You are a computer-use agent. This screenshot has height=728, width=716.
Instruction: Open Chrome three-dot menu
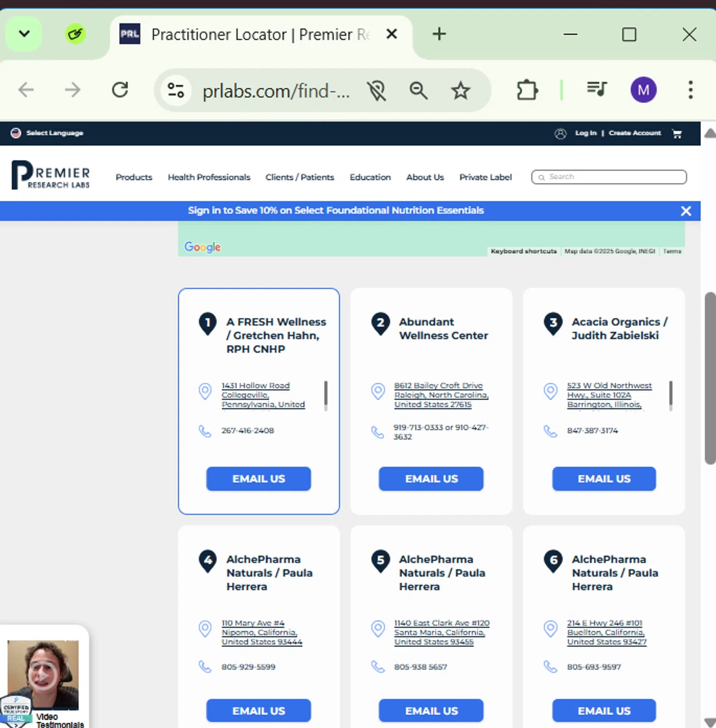[690, 90]
